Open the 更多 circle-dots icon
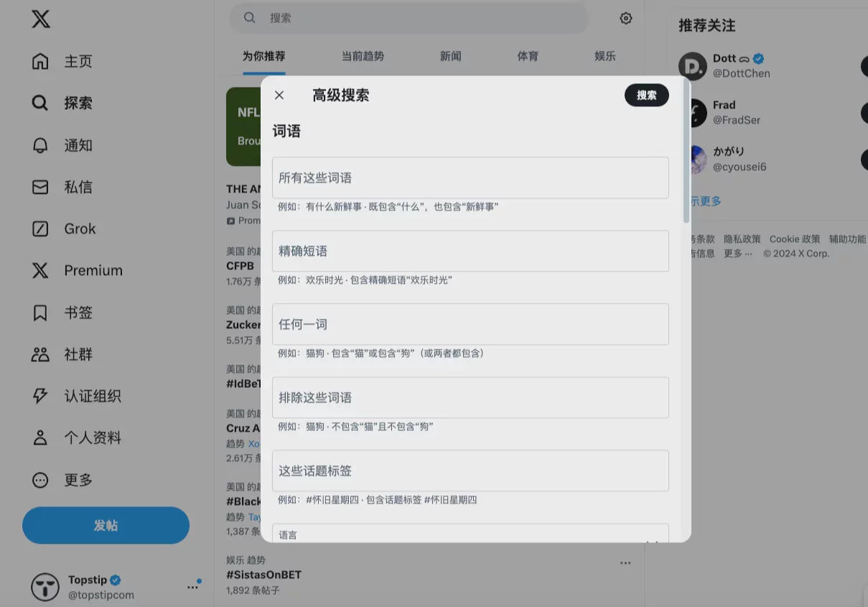The image size is (868, 607). pyautogui.click(x=40, y=479)
